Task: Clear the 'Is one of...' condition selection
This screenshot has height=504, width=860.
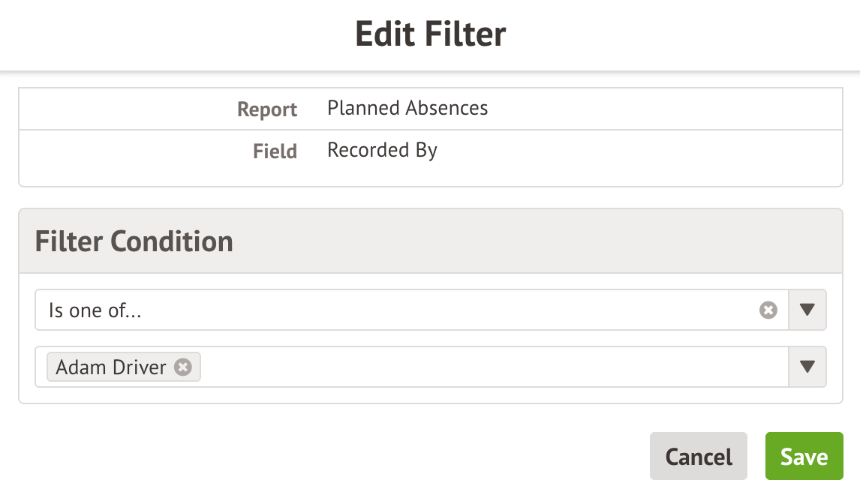Action: tap(768, 310)
